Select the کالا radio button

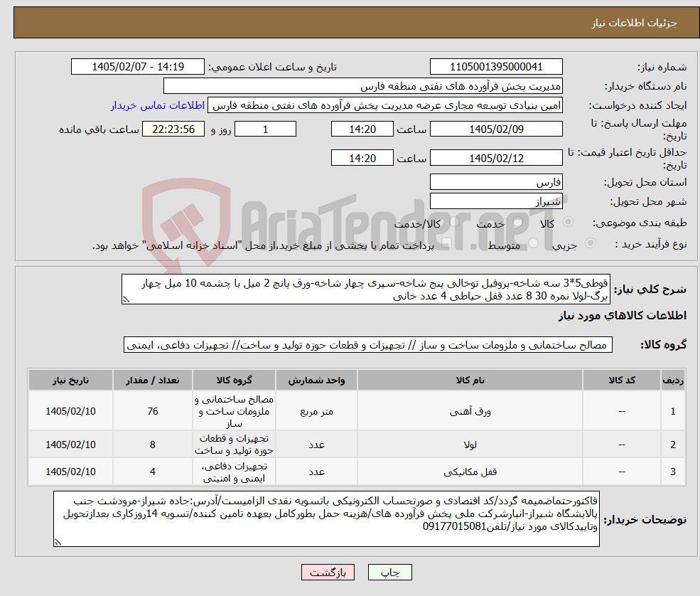pos(569,222)
